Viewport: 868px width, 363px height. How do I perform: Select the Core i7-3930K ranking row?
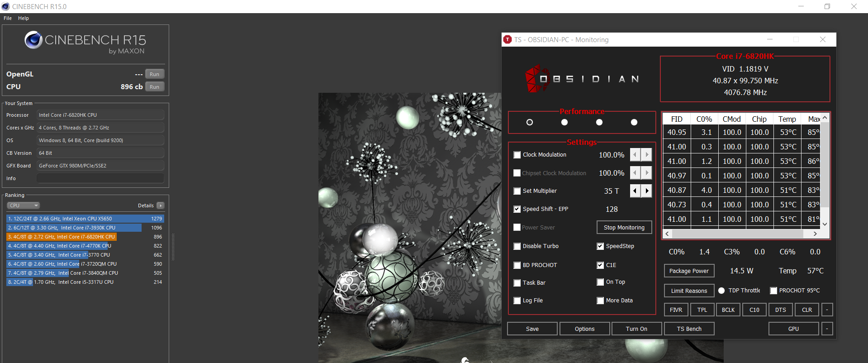pyautogui.click(x=85, y=228)
